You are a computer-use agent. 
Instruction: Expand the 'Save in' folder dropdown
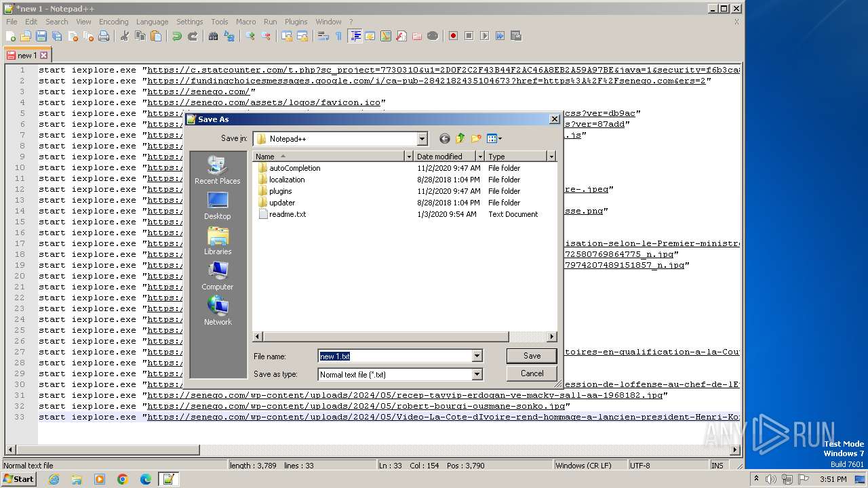pyautogui.click(x=422, y=138)
